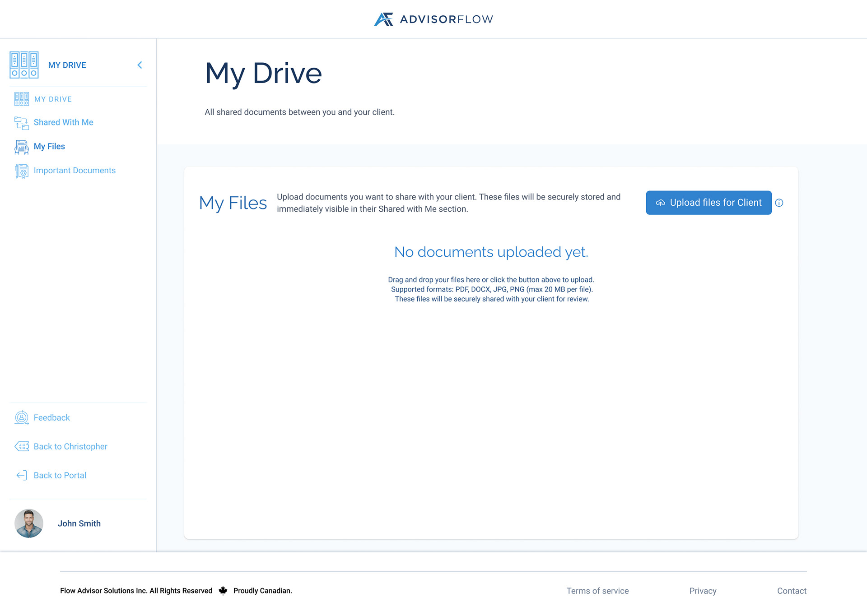Collapse the MY DRIVE sidebar panel
This screenshot has height=616, width=867.
point(140,65)
